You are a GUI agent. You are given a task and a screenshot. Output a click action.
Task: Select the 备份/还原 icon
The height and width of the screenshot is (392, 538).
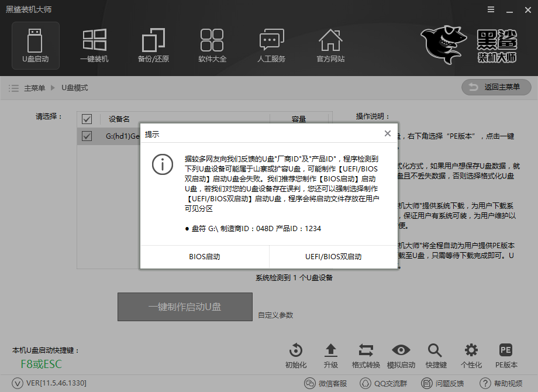(x=153, y=46)
